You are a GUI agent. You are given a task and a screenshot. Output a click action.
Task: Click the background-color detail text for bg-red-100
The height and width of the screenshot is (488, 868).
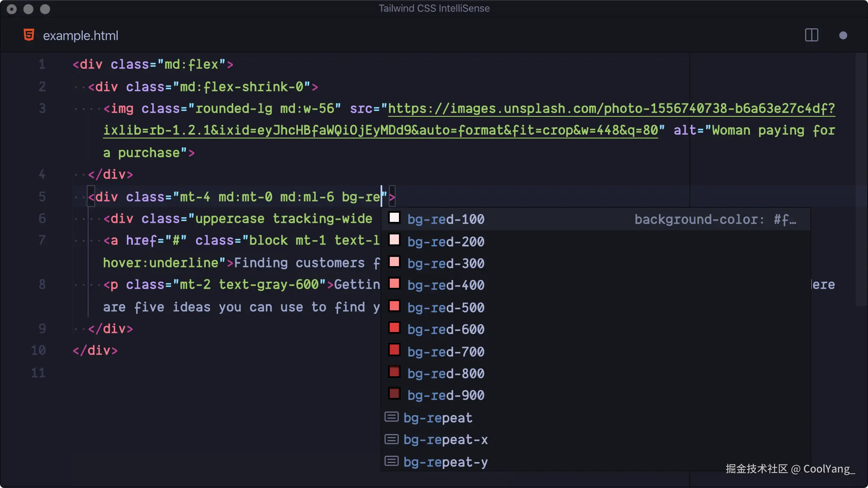pos(715,219)
